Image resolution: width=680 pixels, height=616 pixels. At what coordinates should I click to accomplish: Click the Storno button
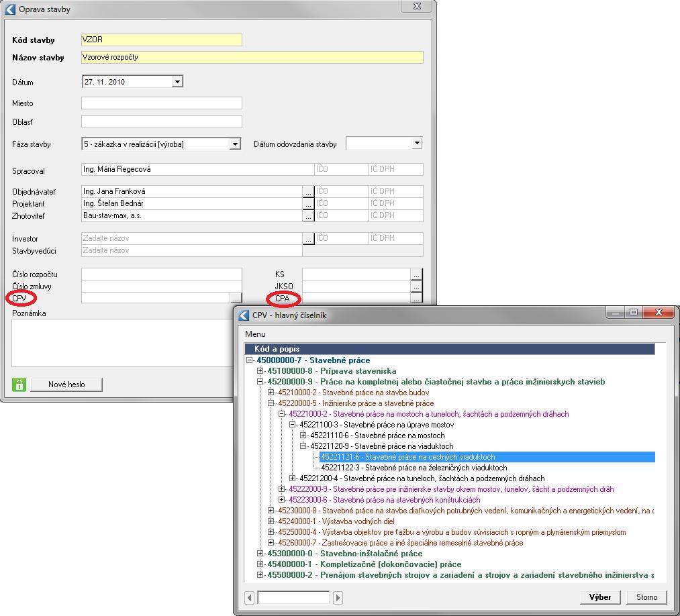click(x=646, y=597)
